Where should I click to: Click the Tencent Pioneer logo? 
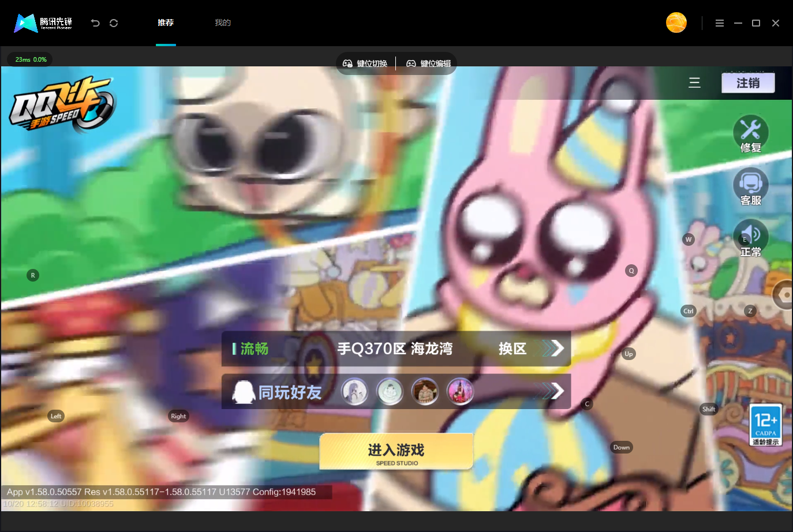pos(43,23)
